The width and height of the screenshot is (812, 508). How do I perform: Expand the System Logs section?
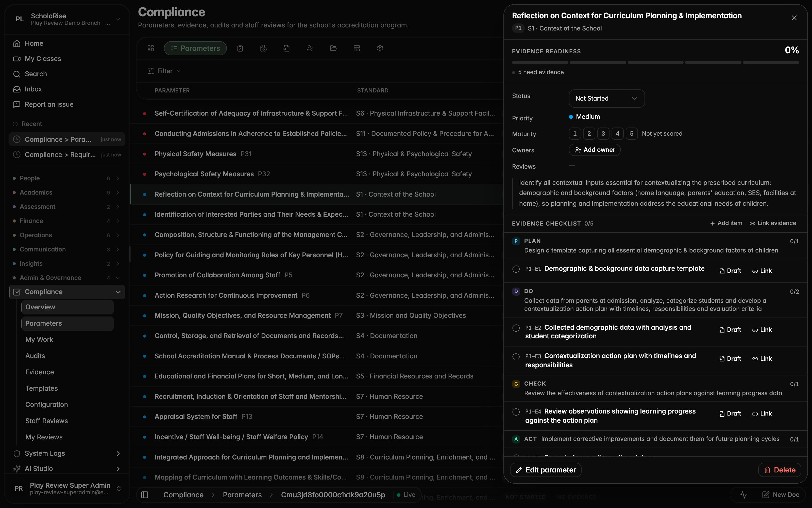[x=67, y=453]
